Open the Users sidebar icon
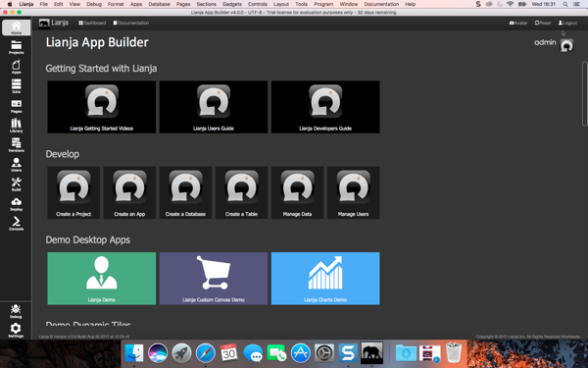The height and width of the screenshot is (368, 588). coord(16,165)
